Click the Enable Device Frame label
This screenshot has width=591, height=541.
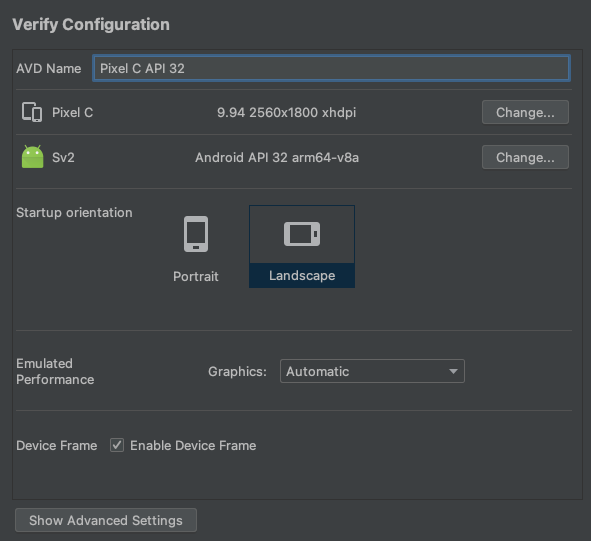click(193, 446)
